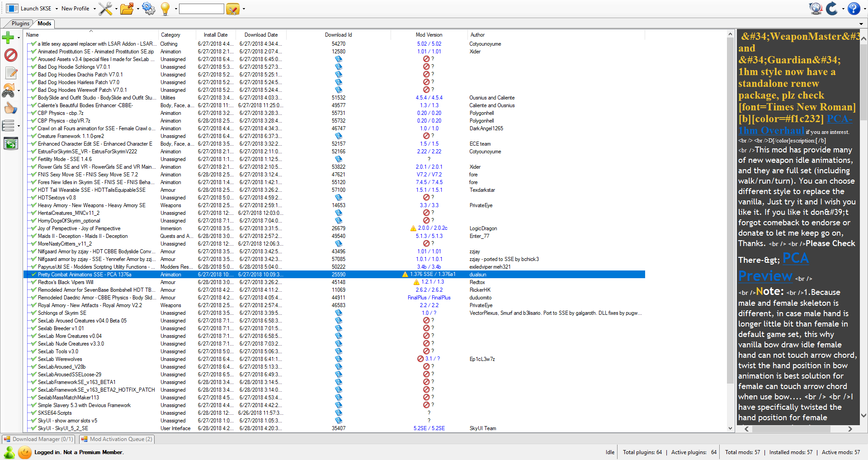Toggle checkmark for CBP Physics - cbp.7z
The image size is (868, 460).
click(x=33, y=113)
